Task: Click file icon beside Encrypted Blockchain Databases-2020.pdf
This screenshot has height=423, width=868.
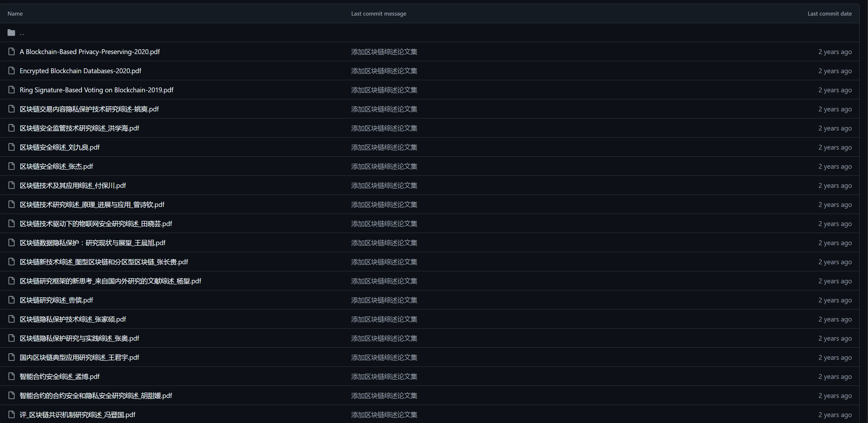Action: (x=12, y=70)
